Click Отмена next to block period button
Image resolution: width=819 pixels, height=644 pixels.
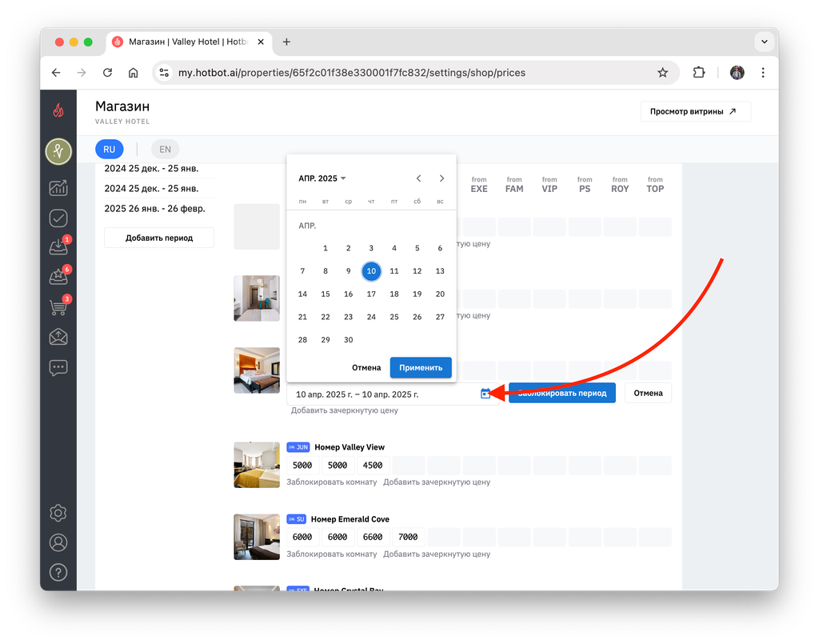[x=648, y=393]
